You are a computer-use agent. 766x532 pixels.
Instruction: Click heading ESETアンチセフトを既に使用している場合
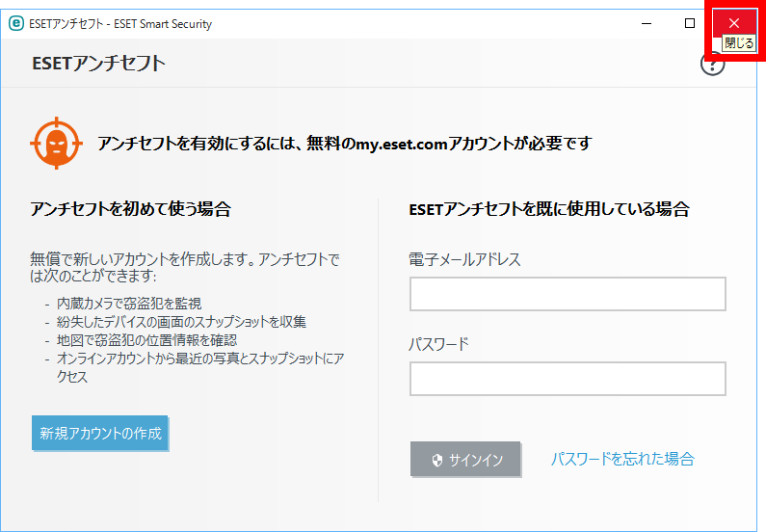pos(549,209)
